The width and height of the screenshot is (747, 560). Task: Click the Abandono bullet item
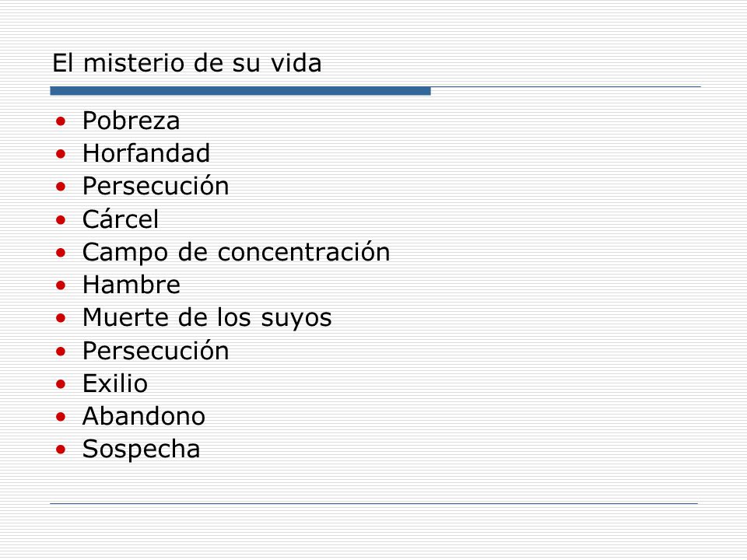tap(144, 416)
